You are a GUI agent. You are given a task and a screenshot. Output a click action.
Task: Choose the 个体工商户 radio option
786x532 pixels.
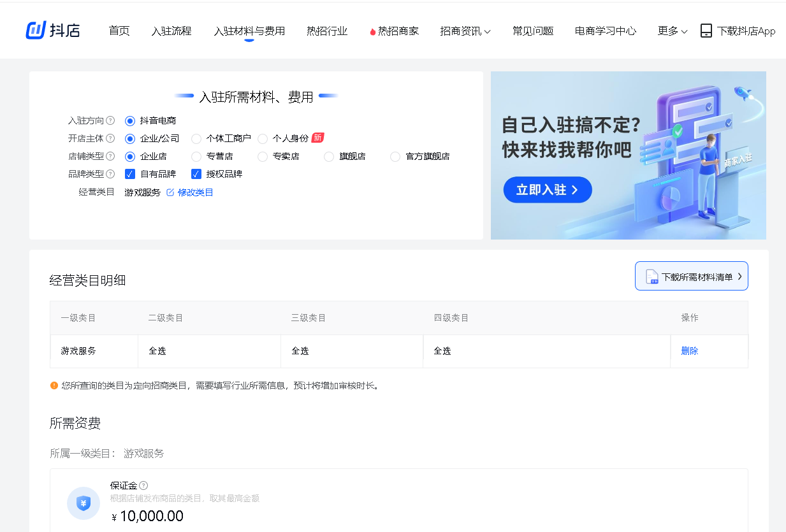pyautogui.click(x=196, y=138)
